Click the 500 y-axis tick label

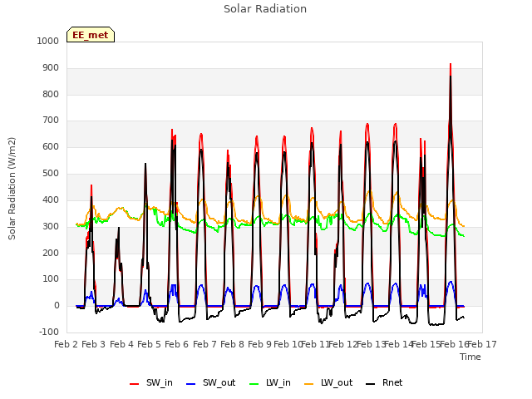click(51, 174)
